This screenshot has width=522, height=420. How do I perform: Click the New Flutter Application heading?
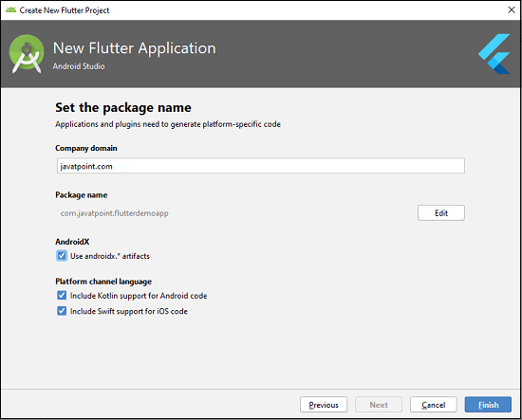(x=135, y=48)
